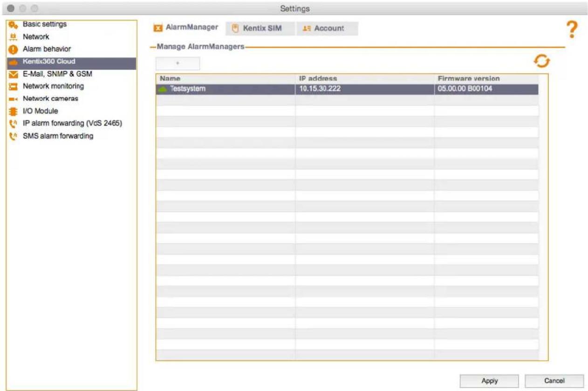Click the Alarm behavior exclamation icon
Viewport: 588px width, 391px height.
tap(13, 49)
